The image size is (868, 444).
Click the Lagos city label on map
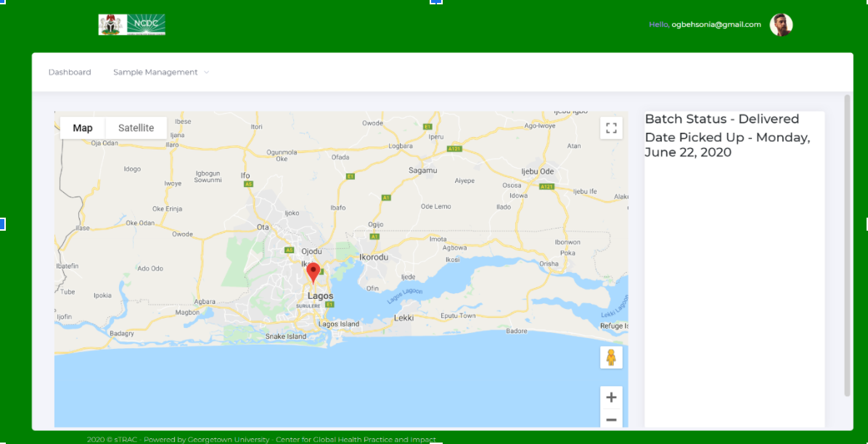[321, 295]
